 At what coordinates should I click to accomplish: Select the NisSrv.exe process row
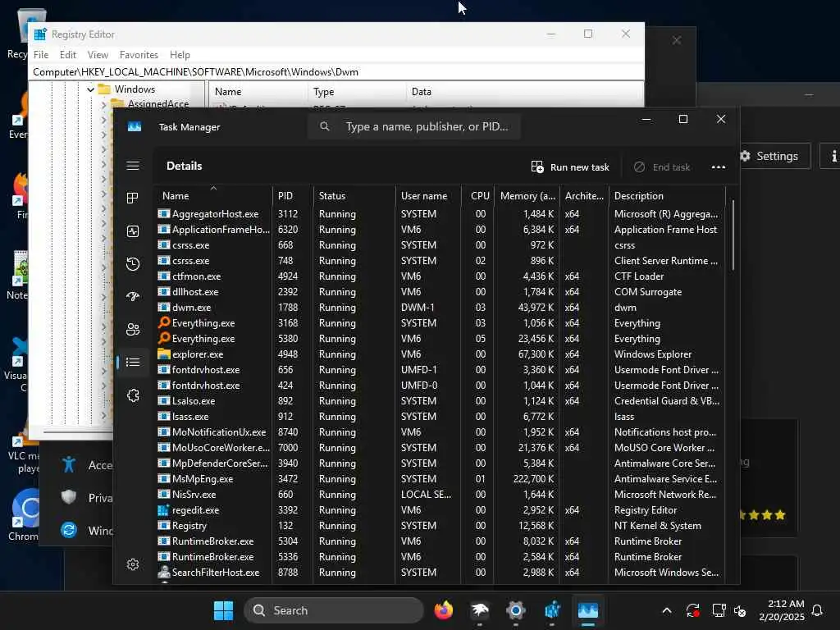click(440, 495)
